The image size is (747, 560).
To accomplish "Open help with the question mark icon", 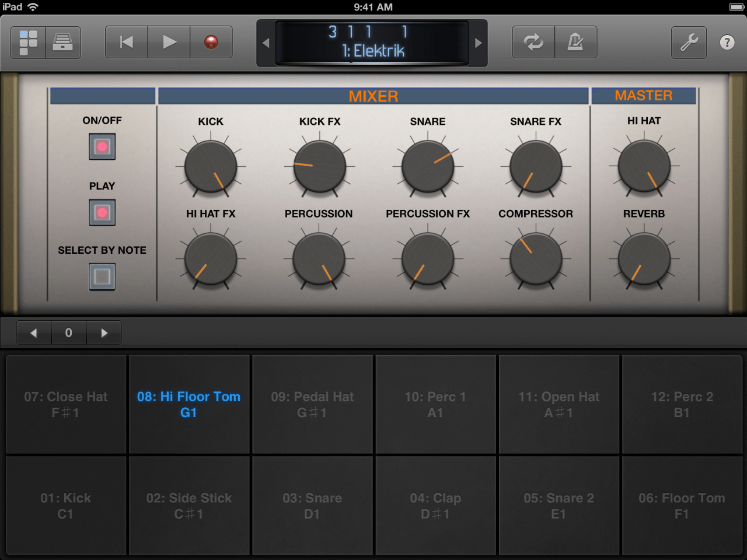I will (727, 42).
